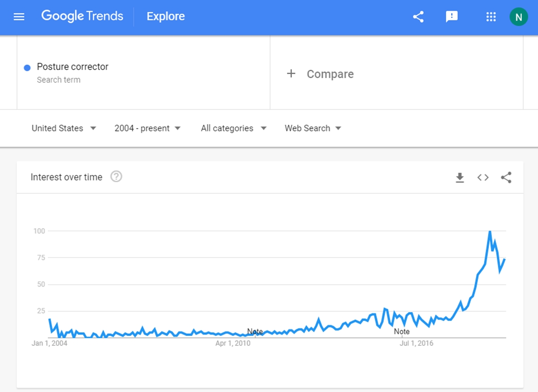Click the blue dot beside Posture corrector

click(27, 68)
